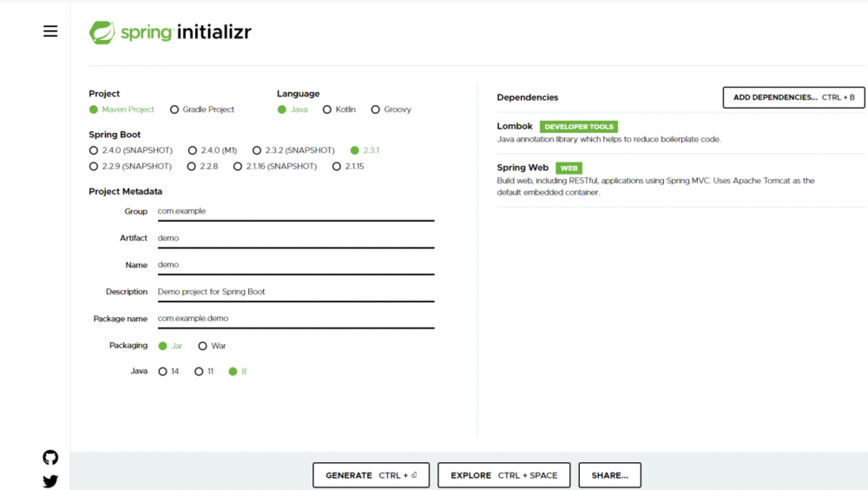Click the Package name field
Image resolution: width=868 pixels, height=490 pixels.
pyautogui.click(x=295, y=319)
